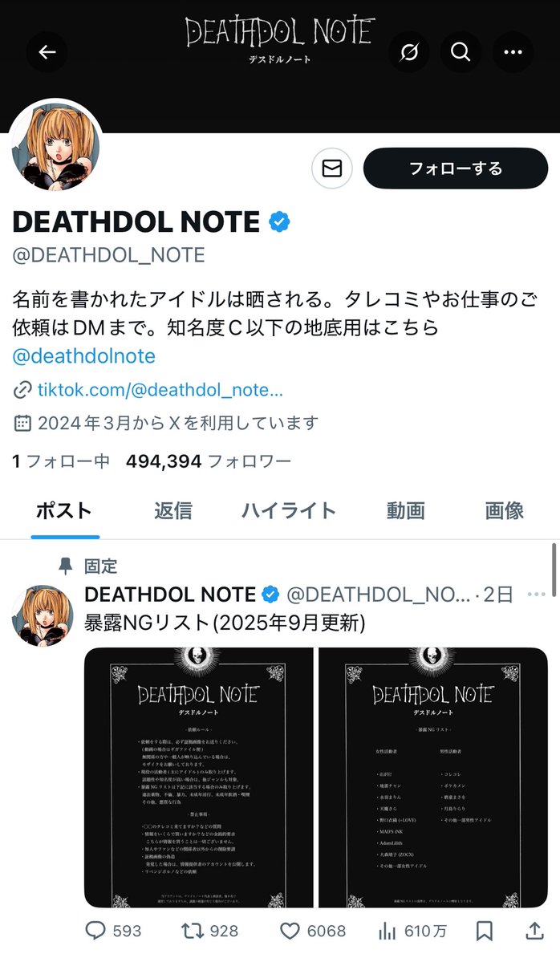Image resolution: width=560 pixels, height=962 pixels.
Task: Switch to the 画像 tab
Action: 504,510
